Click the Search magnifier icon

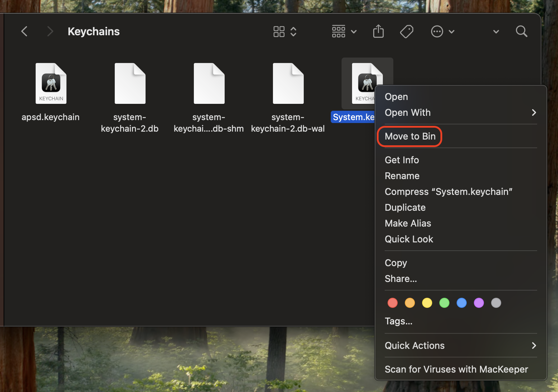tap(521, 31)
